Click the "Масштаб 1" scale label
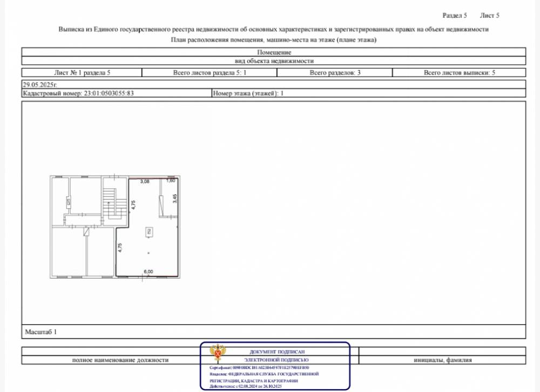This screenshot has height=392, width=540. (40, 332)
